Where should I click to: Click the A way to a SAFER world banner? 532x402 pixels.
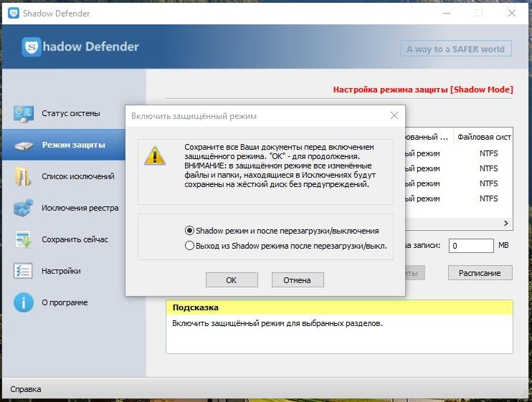point(456,49)
